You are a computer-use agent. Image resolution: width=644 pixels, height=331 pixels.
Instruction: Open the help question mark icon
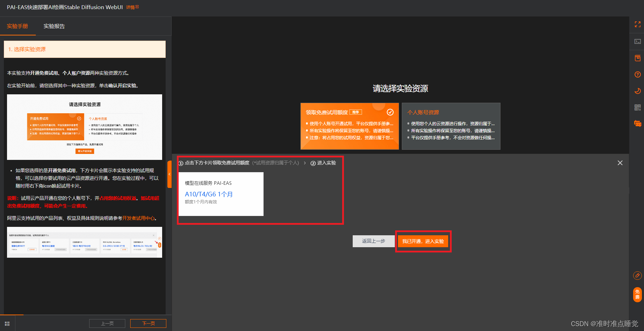[638, 74]
